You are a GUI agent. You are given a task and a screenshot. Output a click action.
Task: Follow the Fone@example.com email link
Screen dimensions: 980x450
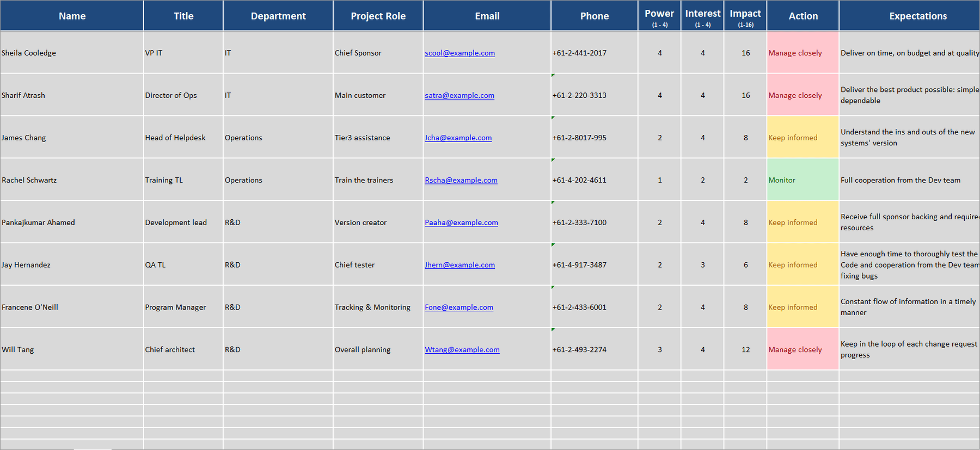pyautogui.click(x=459, y=307)
